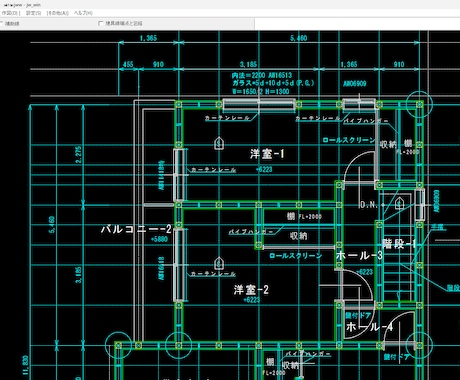This screenshot has height=380, width=460.
Task: Click the D.N. stair direction text
Action: click(x=369, y=205)
